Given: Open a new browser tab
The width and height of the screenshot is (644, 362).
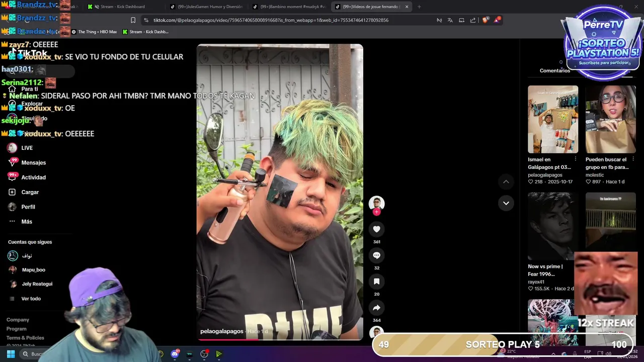Looking at the screenshot, I should [419, 7].
